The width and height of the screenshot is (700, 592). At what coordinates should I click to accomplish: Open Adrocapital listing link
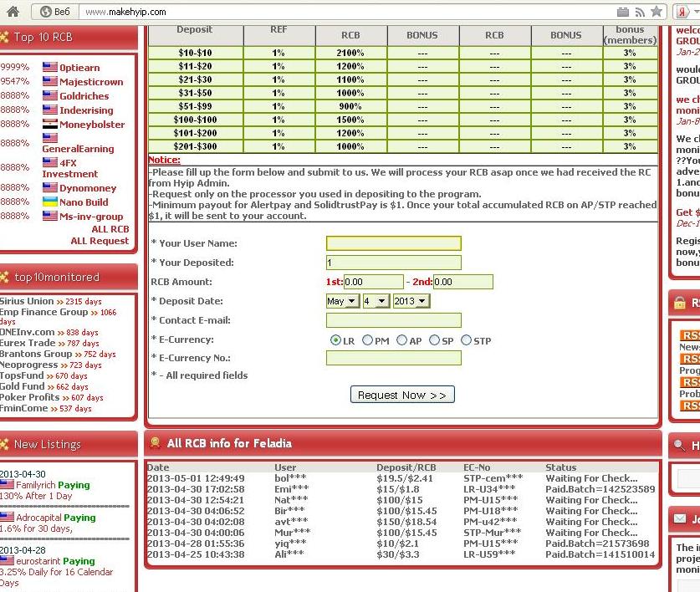[38, 518]
